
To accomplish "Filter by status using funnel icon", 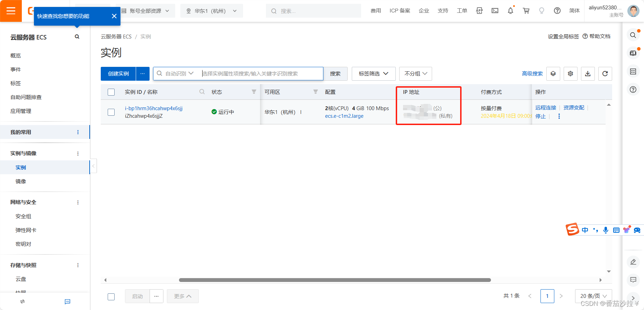I will (x=254, y=92).
